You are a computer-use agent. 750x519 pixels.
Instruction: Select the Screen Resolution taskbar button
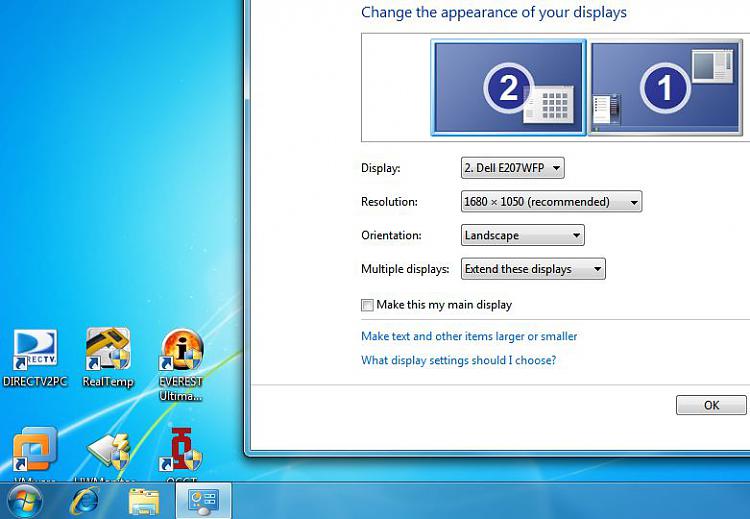coord(203,501)
